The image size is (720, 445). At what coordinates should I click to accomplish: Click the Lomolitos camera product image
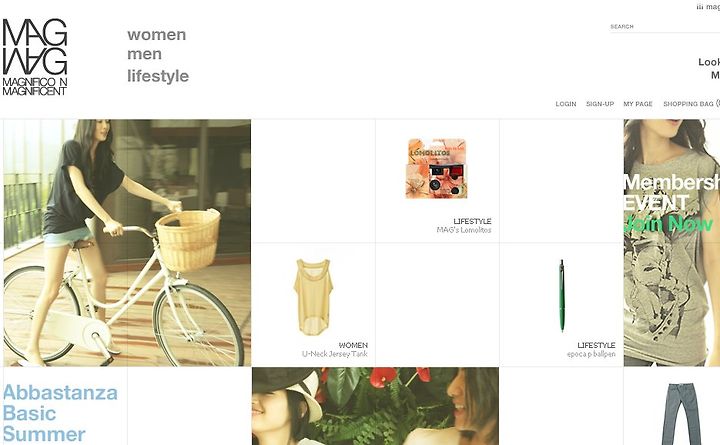pos(437,169)
